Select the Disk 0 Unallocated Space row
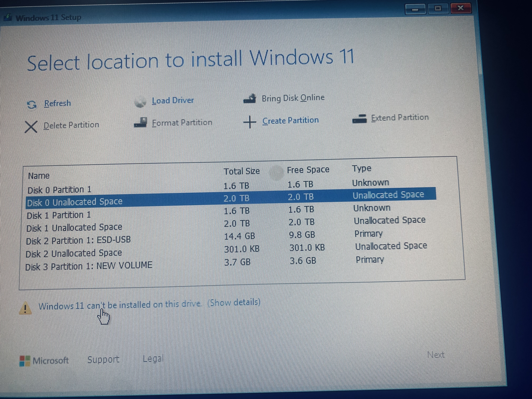 (231, 198)
